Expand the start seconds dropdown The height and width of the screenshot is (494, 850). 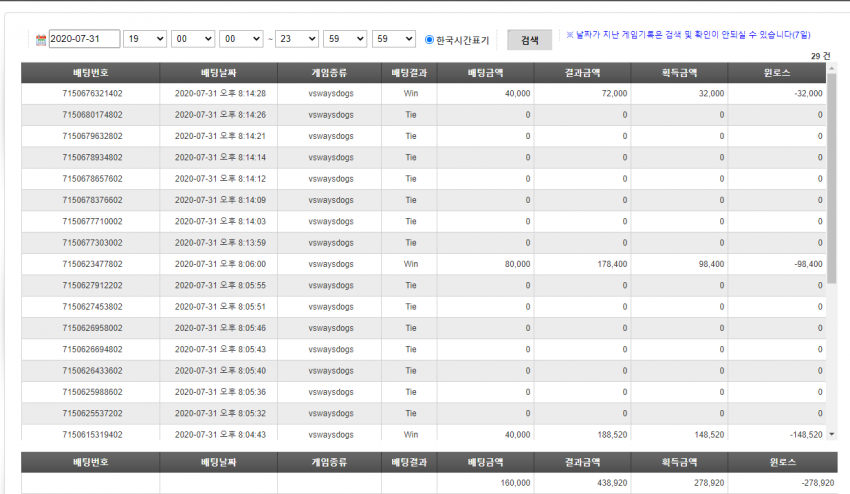[241, 39]
